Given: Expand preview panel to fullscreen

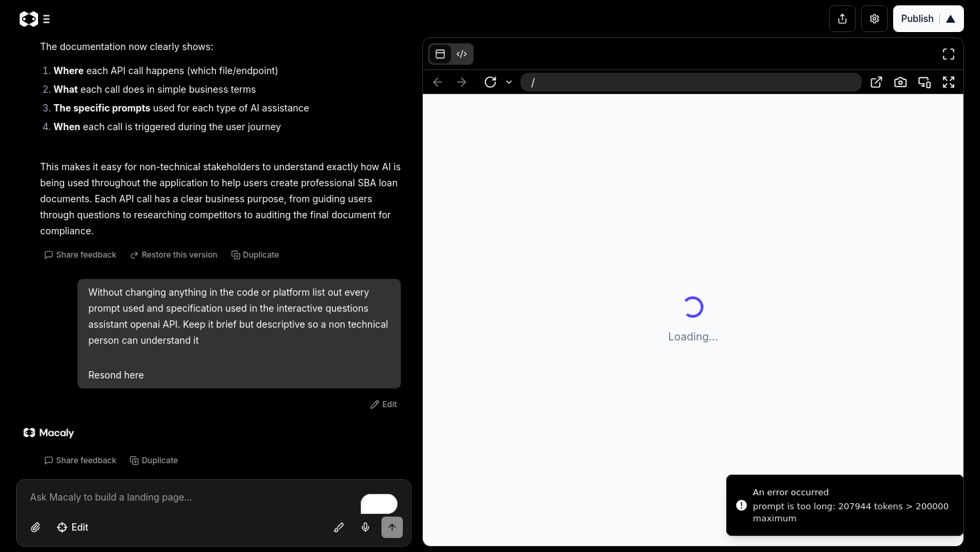Looking at the screenshot, I should pos(949,54).
